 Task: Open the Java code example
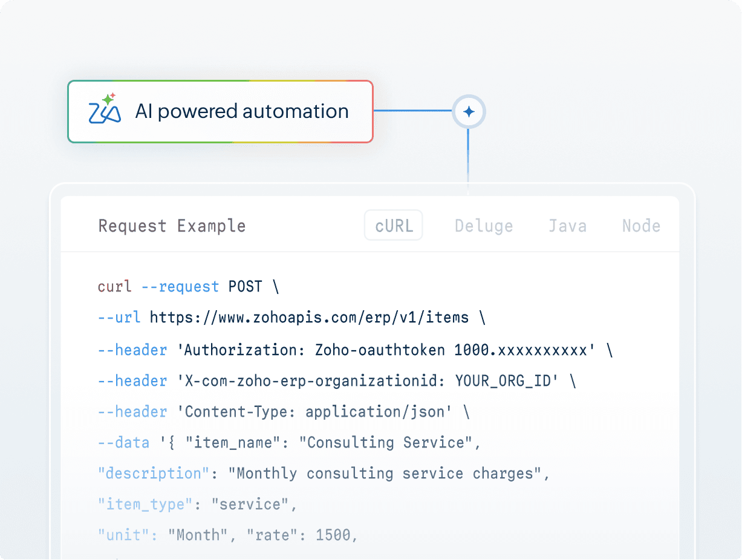pos(568,225)
